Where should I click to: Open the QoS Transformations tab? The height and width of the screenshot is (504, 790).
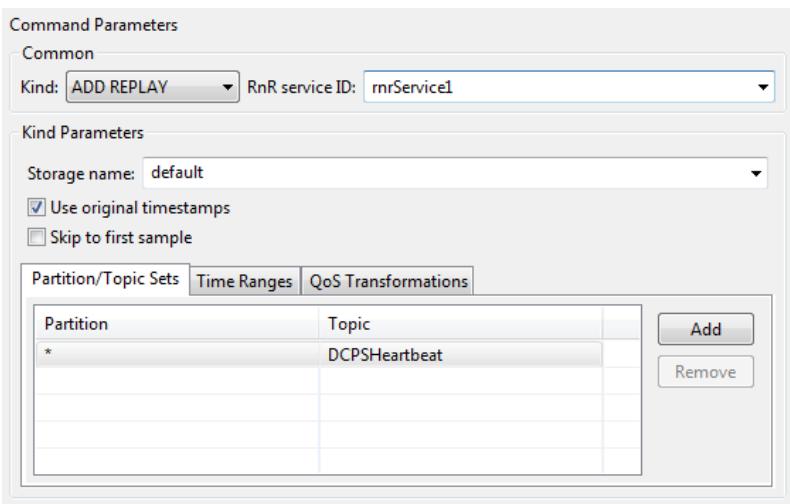click(388, 281)
